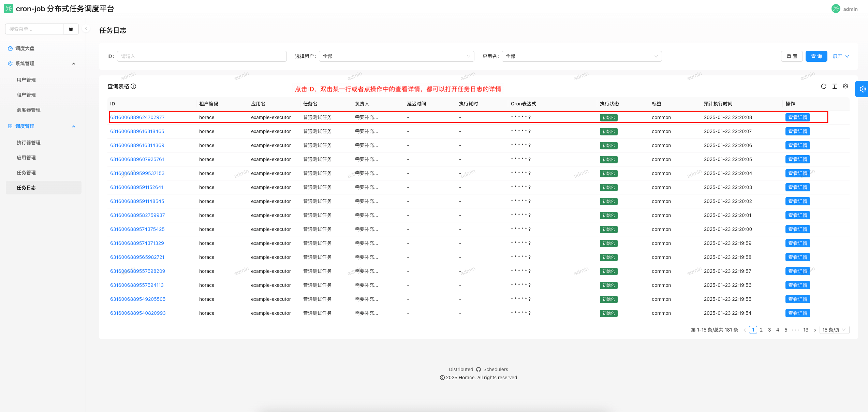Refresh the query table

click(824, 86)
